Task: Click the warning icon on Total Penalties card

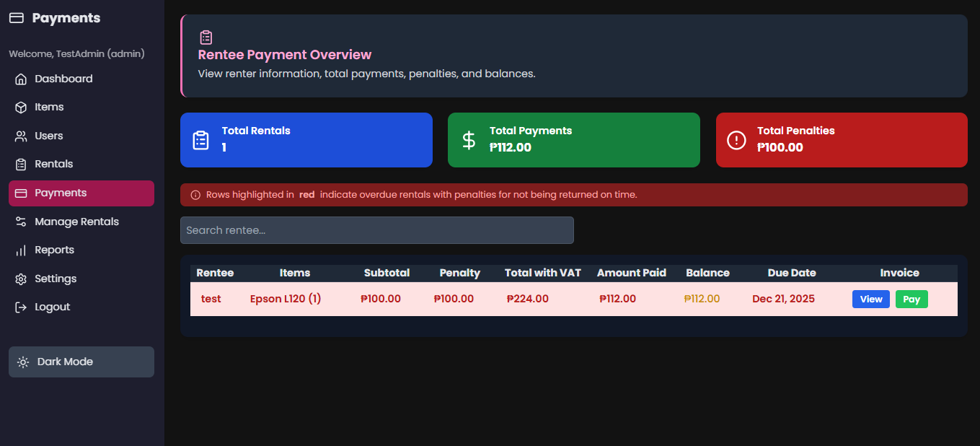Action: click(736, 140)
